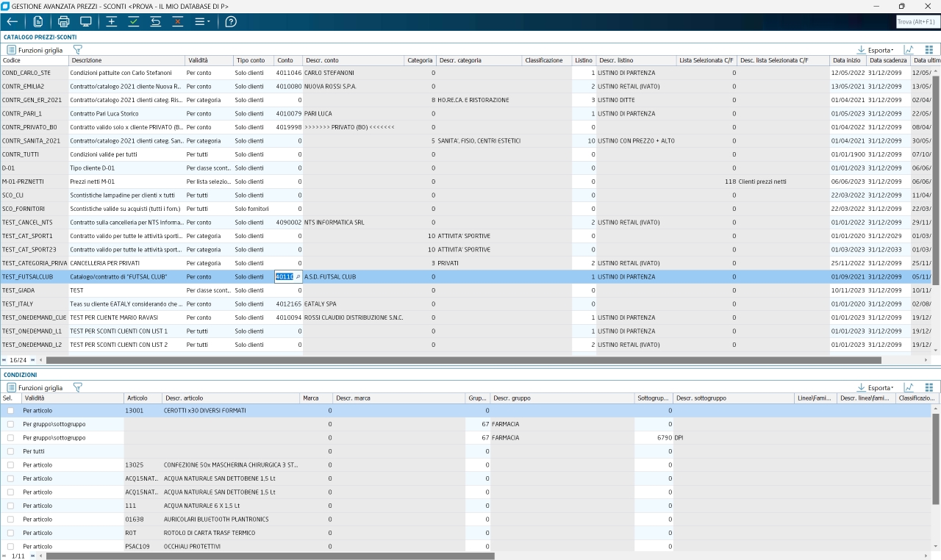The height and width of the screenshot is (560, 941).
Task: Open the hamburger menu dropdown in the toolbar
Action: (202, 22)
